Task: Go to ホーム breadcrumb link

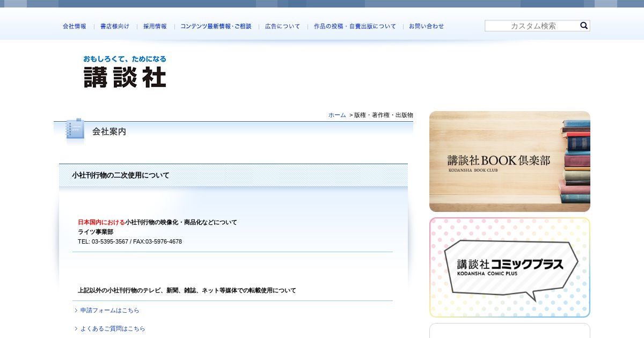Action: coord(337,115)
